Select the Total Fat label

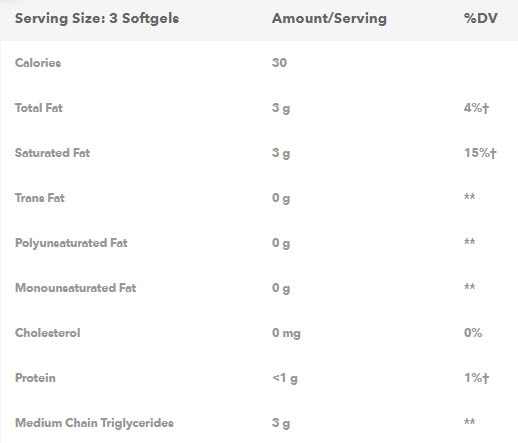39,108
